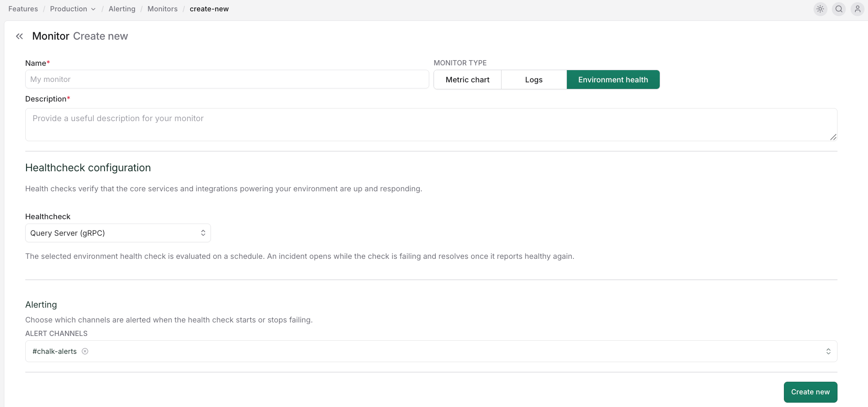
Task: Click the ALERT CHANNELS label
Action: point(56,333)
